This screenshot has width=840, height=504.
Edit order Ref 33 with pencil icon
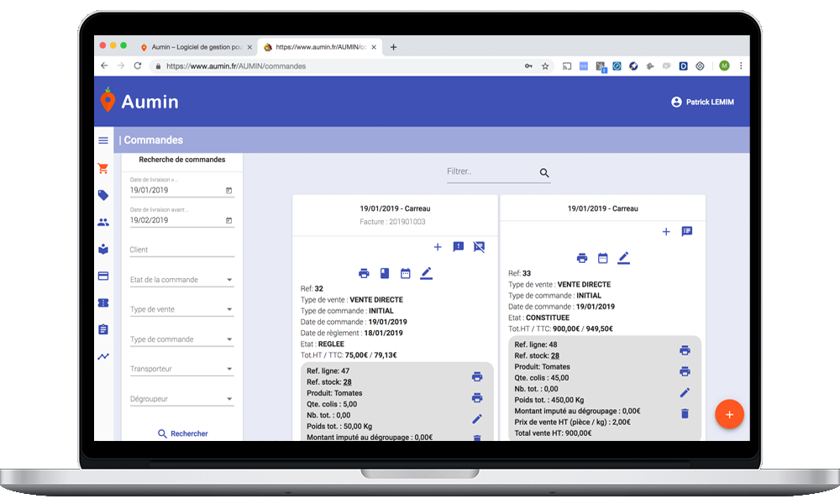[x=623, y=258]
